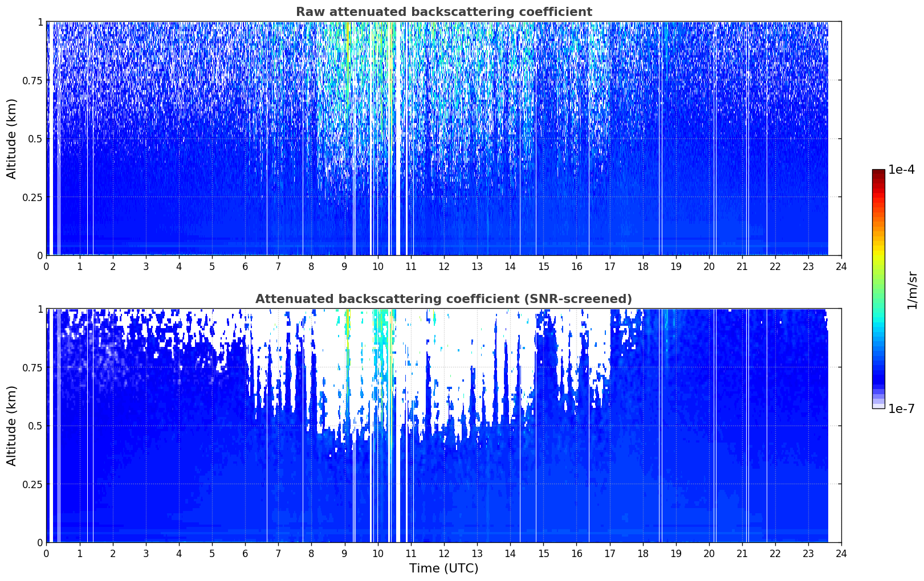Select the "Attenuated backscattering coefficient (SNR-screened)" title
924x581 pixels.
pyautogui.click(x=443, y=299)
